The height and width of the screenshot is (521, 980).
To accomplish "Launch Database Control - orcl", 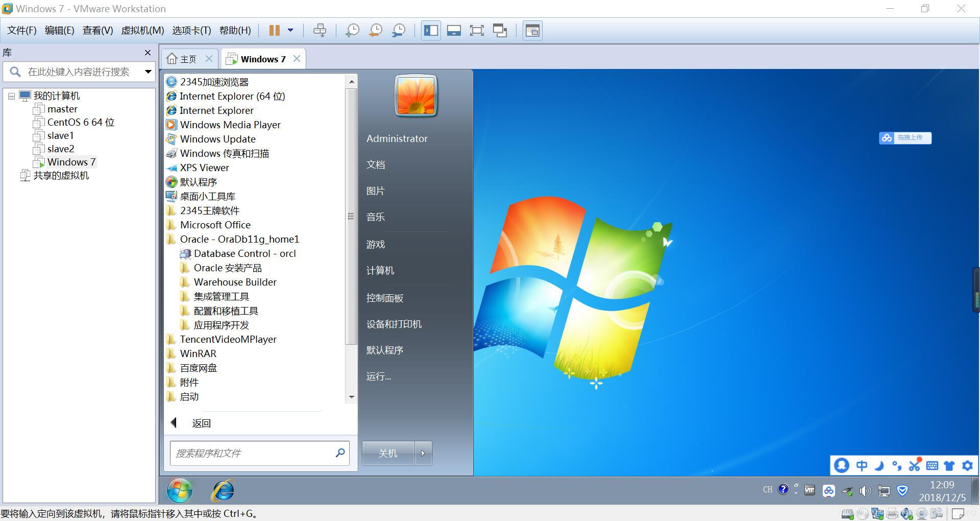I will 238,253.
